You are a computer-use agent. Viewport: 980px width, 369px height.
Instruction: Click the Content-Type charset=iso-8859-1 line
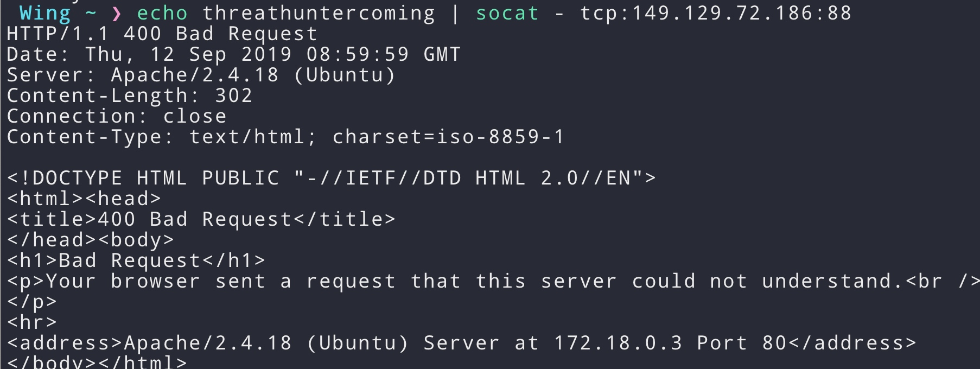coord(285,137)
